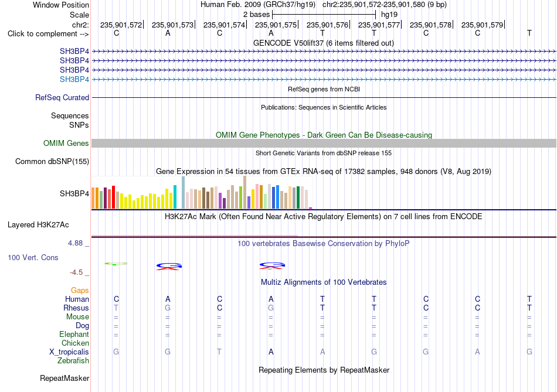This screenshot has height=392, width=557.
Task: Open the GTEx "Gene Expression in 54 tissues" title
Action: point(324,172)
